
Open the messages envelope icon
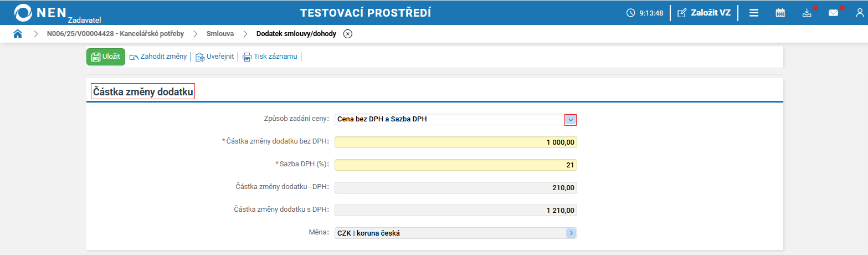tap(834, 13)
